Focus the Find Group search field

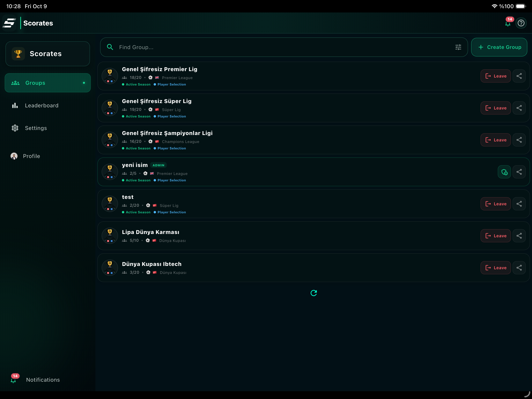pyautogui.click(x=284, y=47)
